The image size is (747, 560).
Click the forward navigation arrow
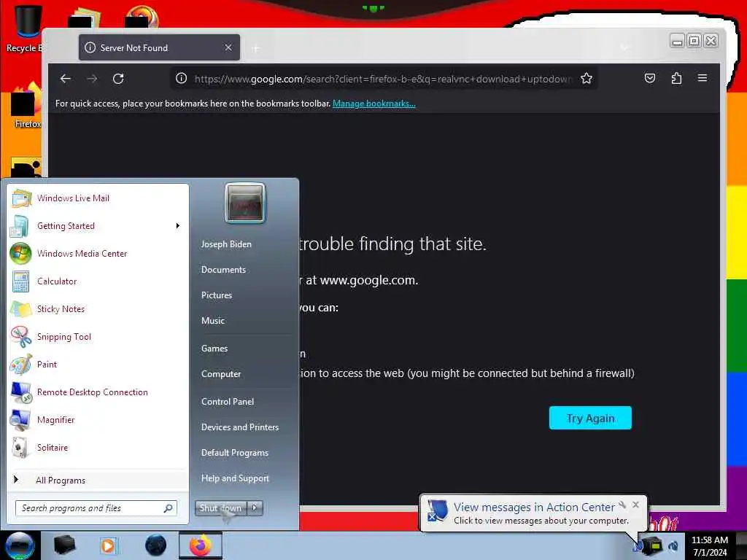pyautogui.click(x=92, y=79)
